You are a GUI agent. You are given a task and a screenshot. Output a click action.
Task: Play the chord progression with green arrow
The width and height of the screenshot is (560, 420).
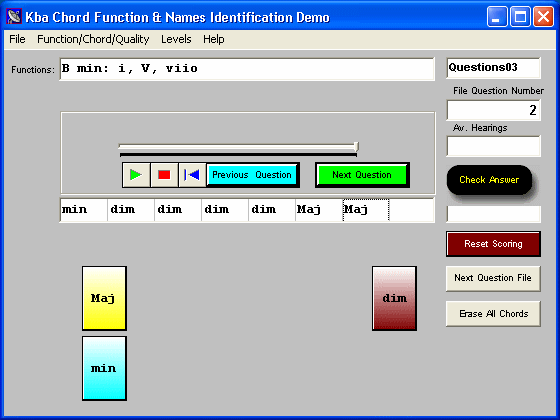136,175
